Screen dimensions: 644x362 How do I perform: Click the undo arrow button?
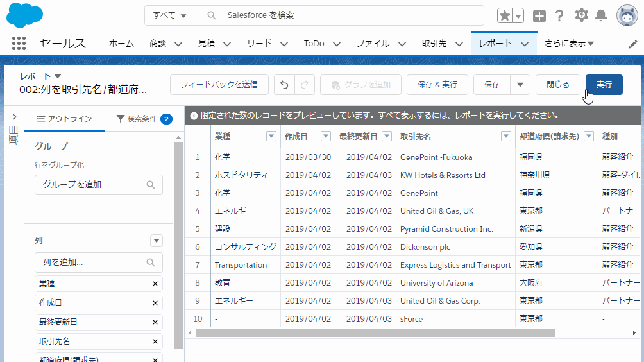point(284,85)
